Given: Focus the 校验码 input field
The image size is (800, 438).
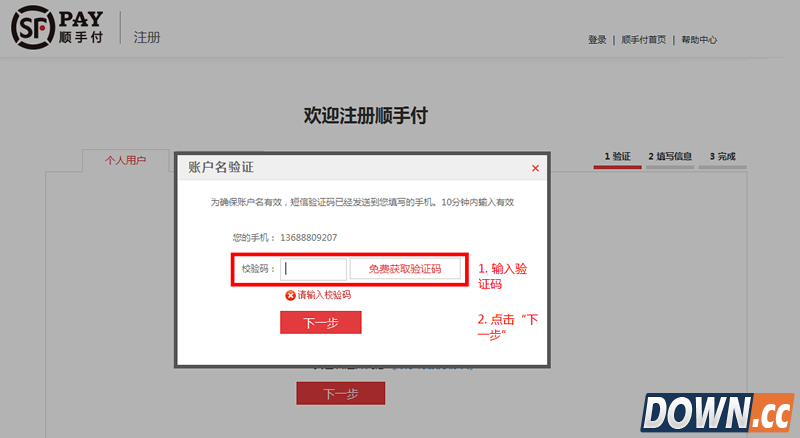Looking at the screenshot, I should tap(313, 269).
